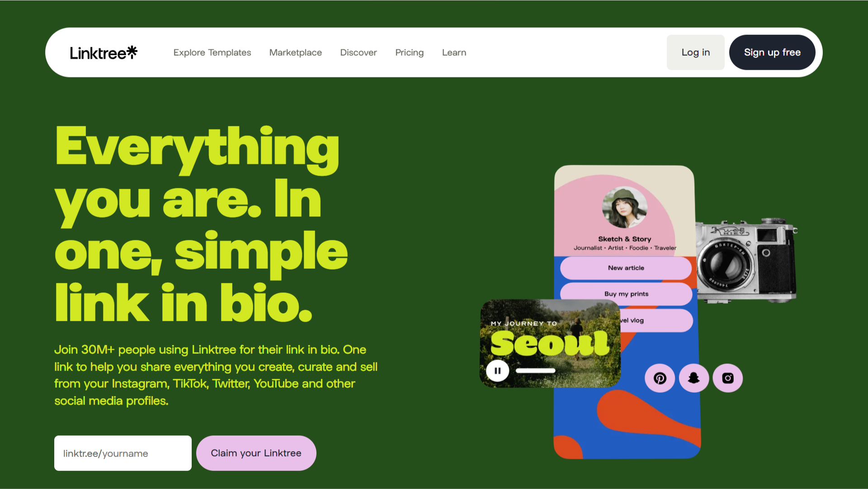Click Claim your Linktree button
868x489 pixels.
256,453
